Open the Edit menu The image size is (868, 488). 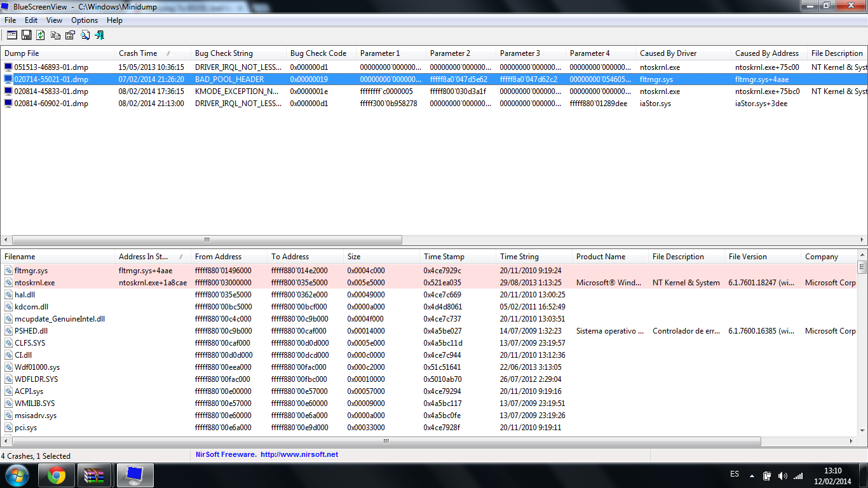pyautogui.click(x=31, y=20)
